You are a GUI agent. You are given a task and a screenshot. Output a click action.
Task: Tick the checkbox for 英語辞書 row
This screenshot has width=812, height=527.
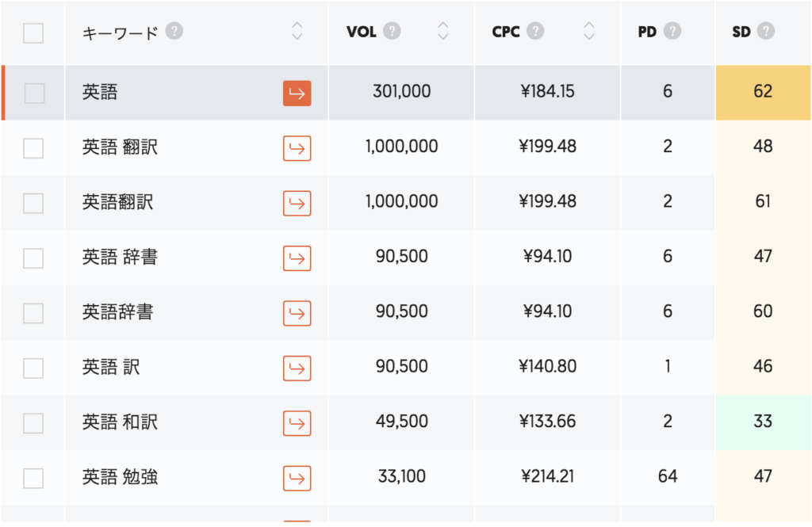pos(33,313)
